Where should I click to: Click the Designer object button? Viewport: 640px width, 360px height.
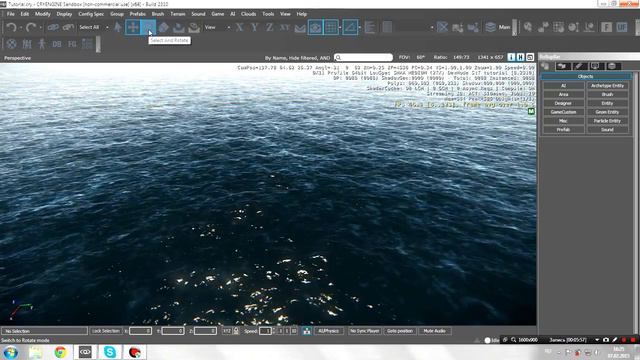(563, 103)
